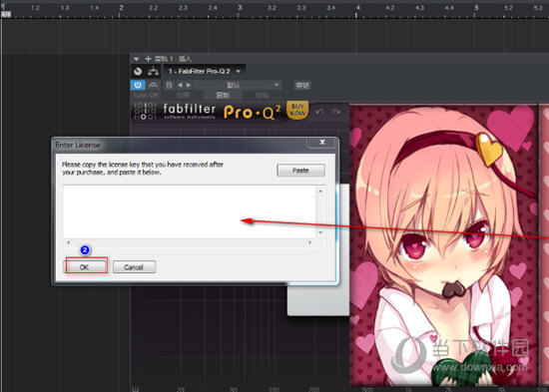Click the button right of preset dropdown

tap(302, 85)
